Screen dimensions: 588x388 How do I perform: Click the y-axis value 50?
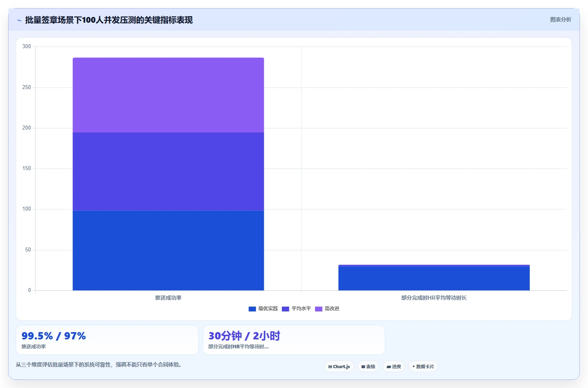pos(28,250)
